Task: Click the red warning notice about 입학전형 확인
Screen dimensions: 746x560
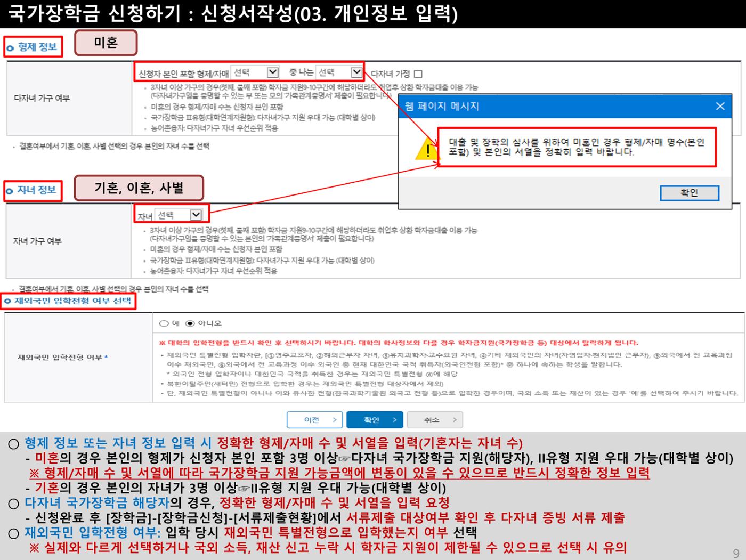Action: tap(399, 343)
